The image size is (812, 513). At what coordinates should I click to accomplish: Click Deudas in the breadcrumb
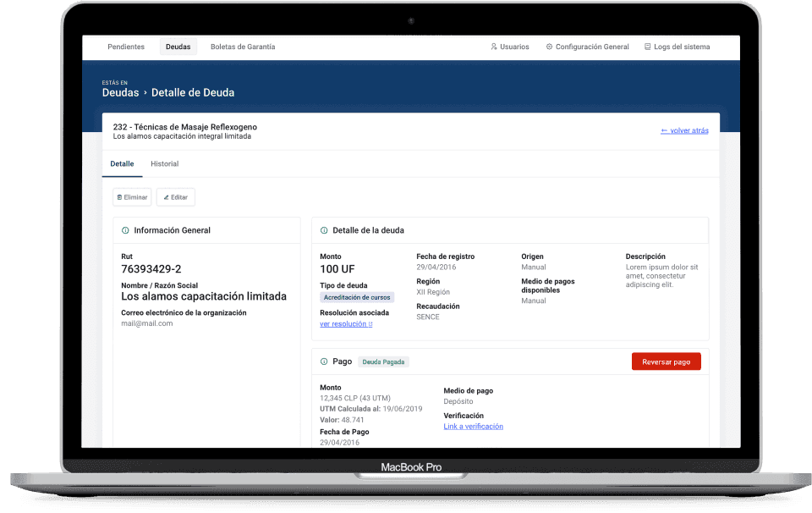(120, 93)
